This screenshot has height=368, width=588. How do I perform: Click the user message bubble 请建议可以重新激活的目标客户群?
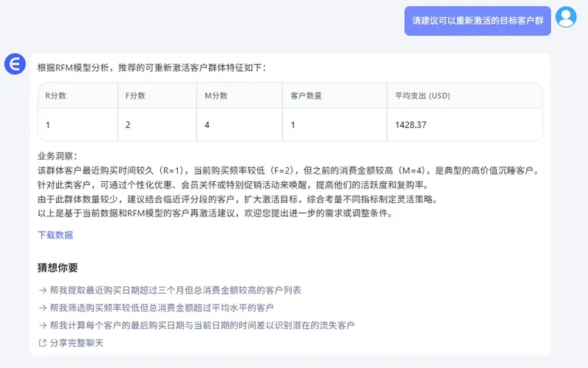pos(477,21)
